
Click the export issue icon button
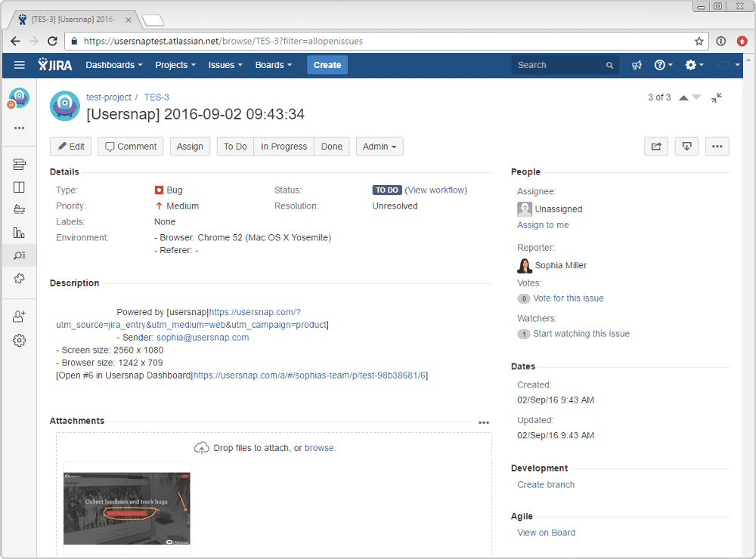(686, 147)
